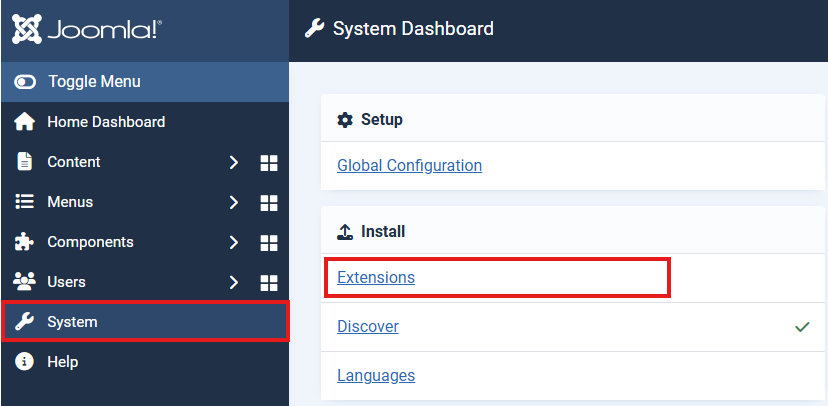Click the green checkmark beside Discover
The width and height of the screenshot is (828, 406).
(802, 327)
